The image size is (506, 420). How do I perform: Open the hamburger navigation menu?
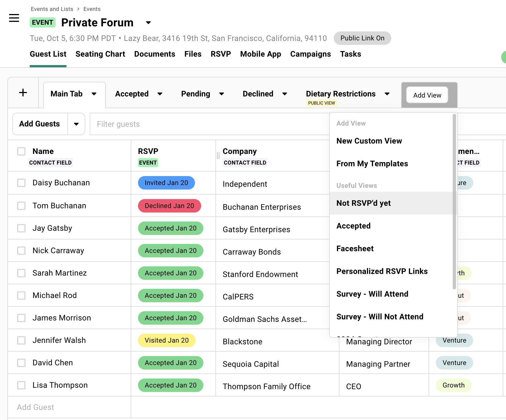coord(14,18)
